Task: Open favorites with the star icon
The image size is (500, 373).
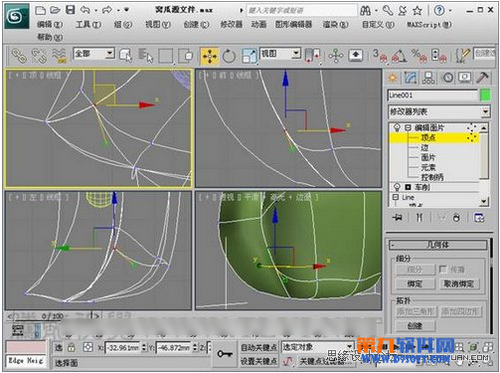Action: (417, 11)
